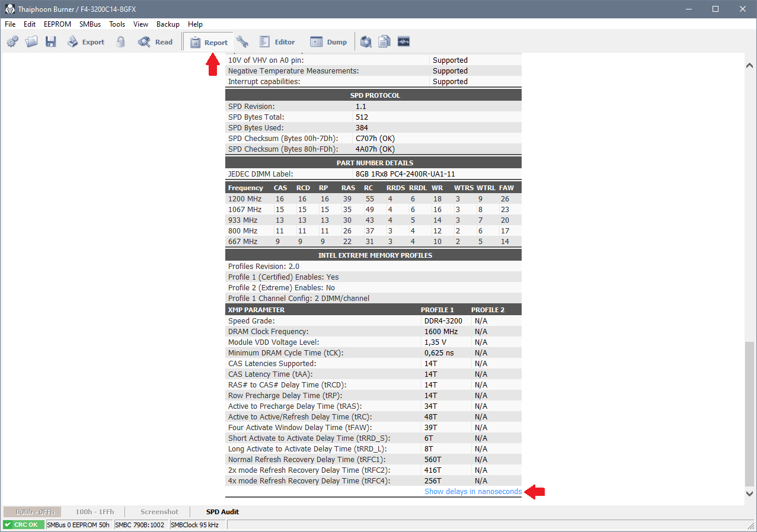
Task: Open the Backup menu
Action: (168, 24)
